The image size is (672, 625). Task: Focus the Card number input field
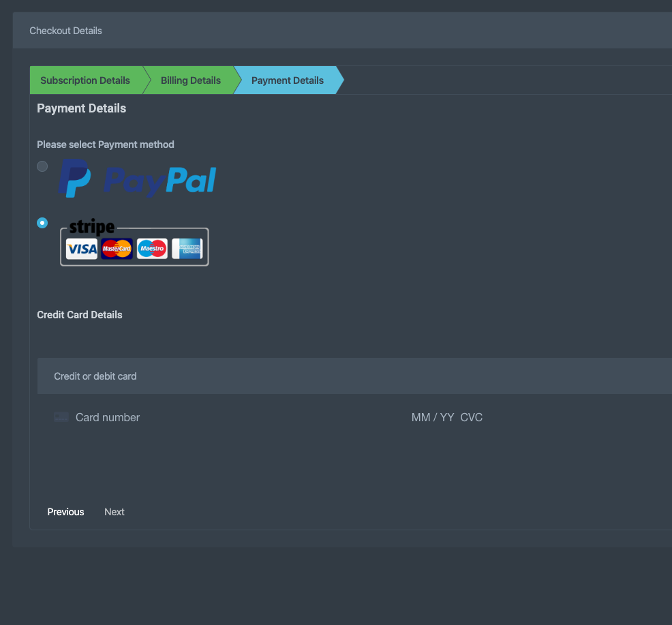click(x=108, y=417)
